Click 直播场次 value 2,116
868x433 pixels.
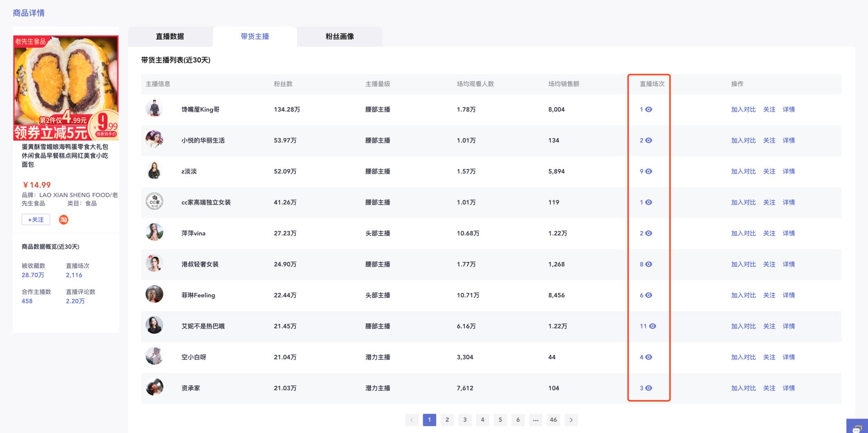(x=74, y=275)
